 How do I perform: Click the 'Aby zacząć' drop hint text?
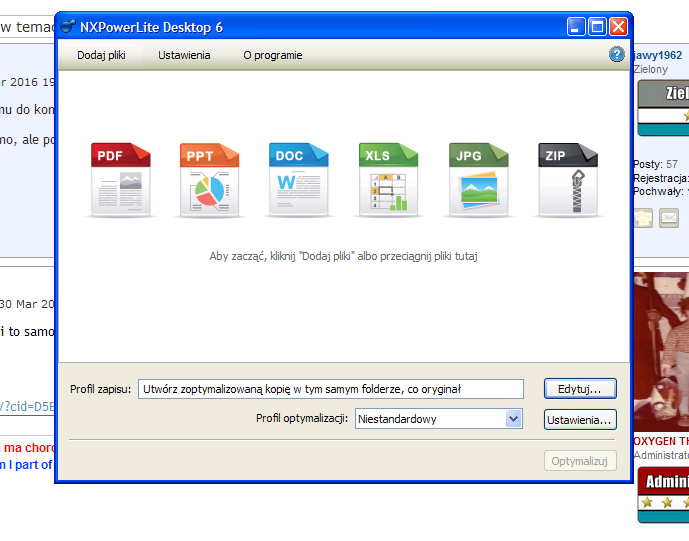coord(343,256)
